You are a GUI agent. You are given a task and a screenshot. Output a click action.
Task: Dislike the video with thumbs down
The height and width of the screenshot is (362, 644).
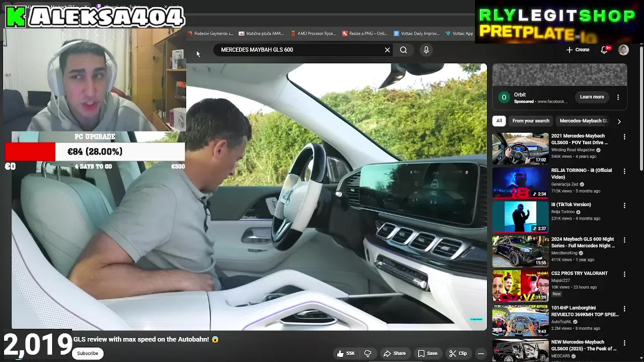(368, 353)
